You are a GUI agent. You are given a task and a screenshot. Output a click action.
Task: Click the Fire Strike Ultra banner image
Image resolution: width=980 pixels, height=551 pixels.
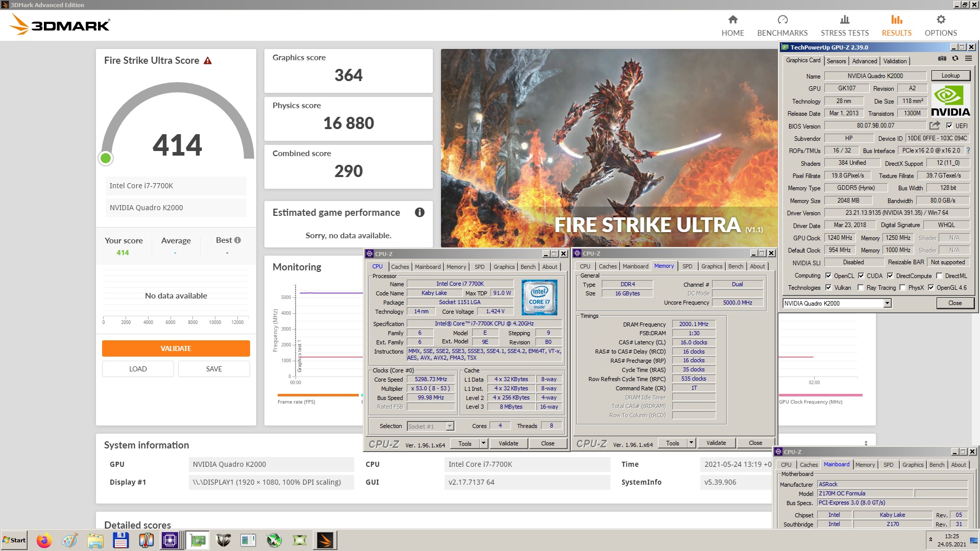click(609, 148)
